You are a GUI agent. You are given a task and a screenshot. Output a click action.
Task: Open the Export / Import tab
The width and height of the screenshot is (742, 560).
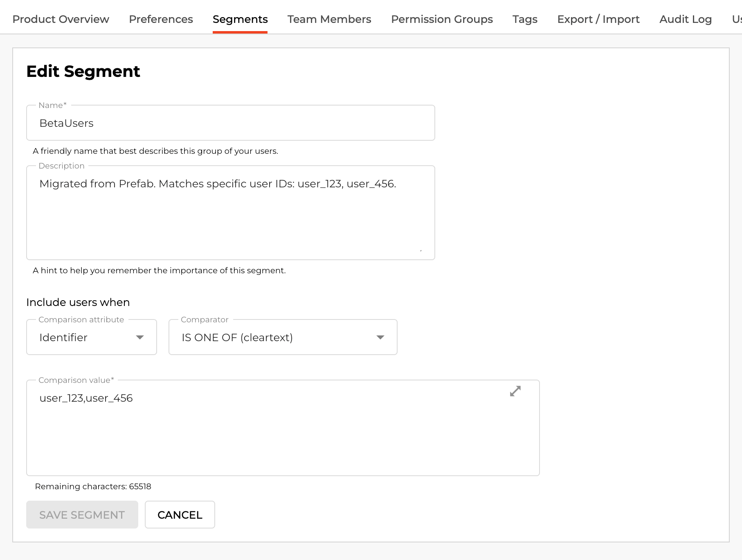[x=598, y=19]
